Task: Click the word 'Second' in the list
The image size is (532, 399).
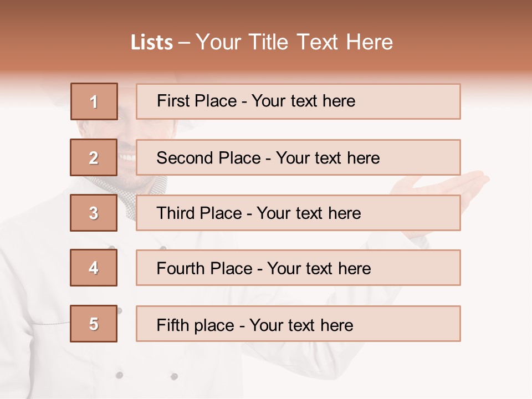Action: point(185,158)
